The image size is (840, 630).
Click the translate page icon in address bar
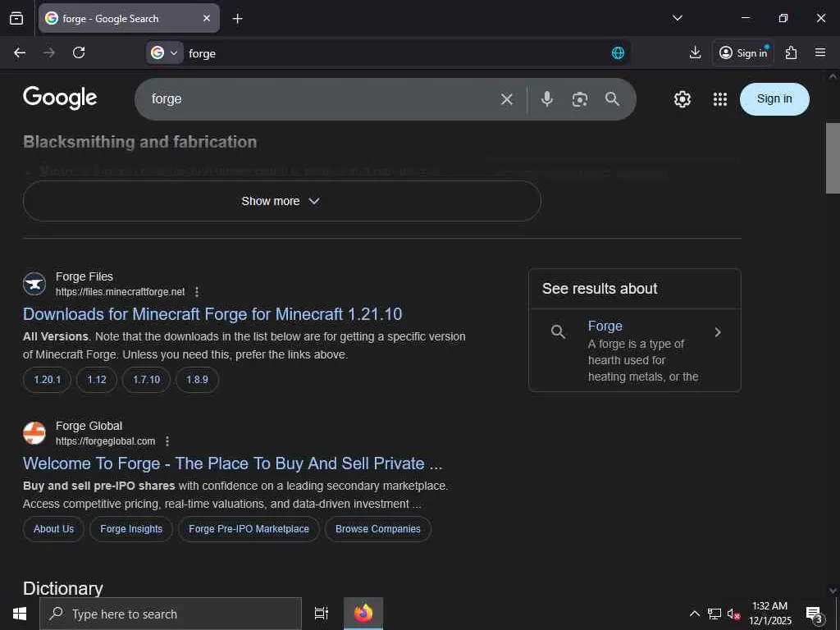(x=619, y=52)
